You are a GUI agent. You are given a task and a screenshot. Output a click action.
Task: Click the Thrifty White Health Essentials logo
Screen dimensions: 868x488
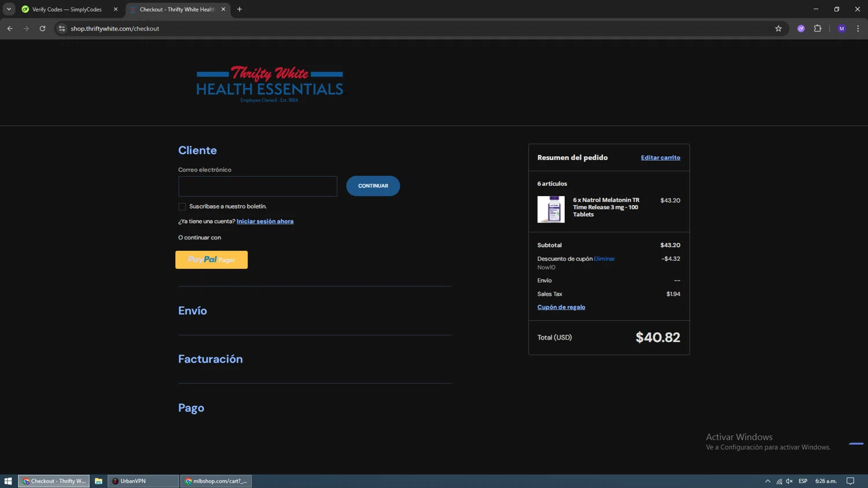coord(270,84)
